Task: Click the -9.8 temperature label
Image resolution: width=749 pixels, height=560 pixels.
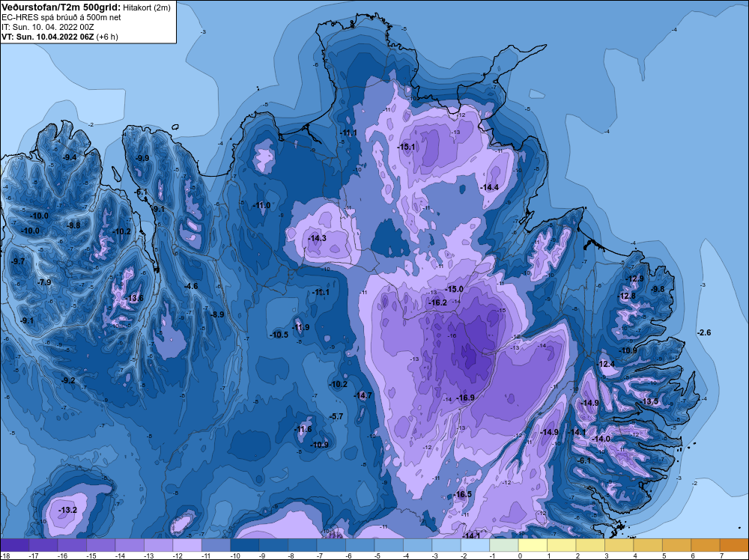Action: (x=658, y=289)
